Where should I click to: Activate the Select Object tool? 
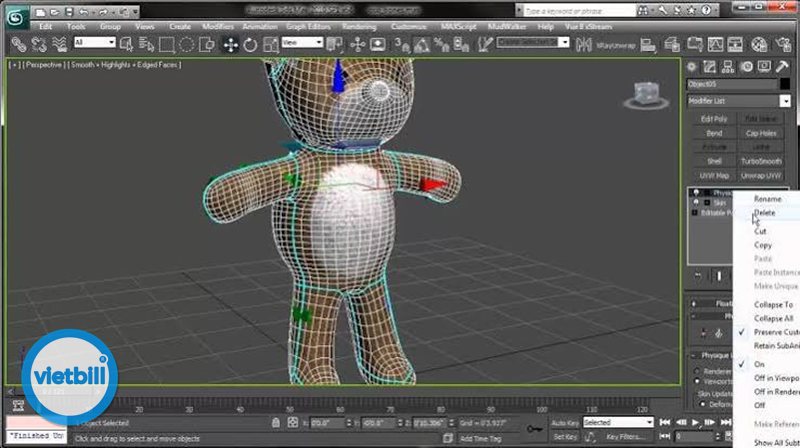[126, 44]
